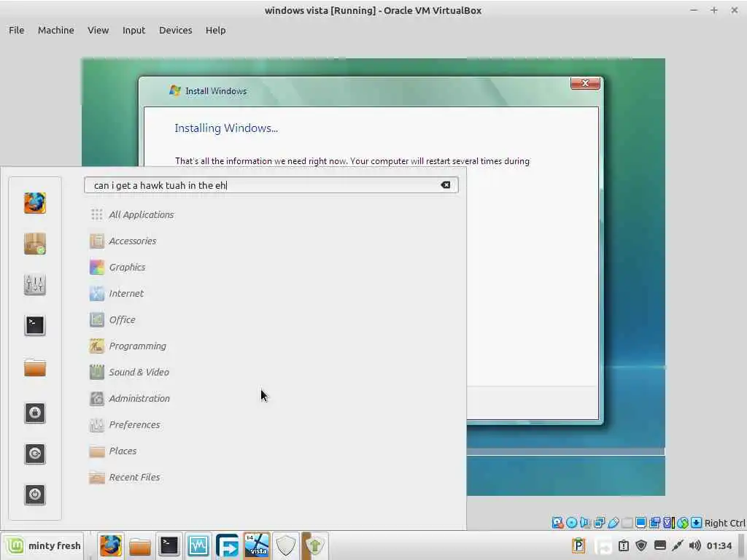Click the 01:34 clock in the panel
The width and height of the screenshot is (747, 560).
[719, 545]
